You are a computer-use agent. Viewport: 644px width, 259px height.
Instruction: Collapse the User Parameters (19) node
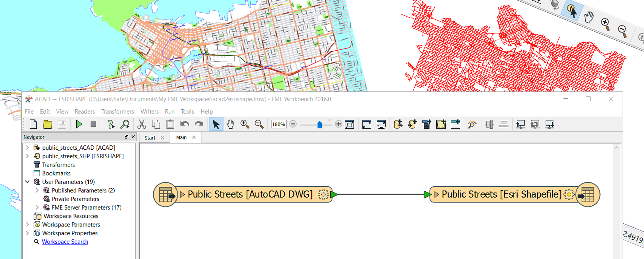coord(27,182)
